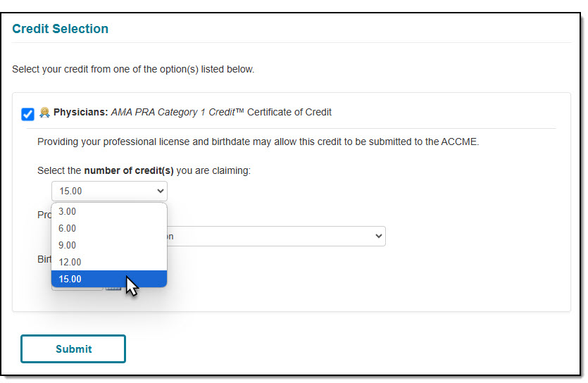Open the 15.00 credits combo box
This screenshot has width=588, height=383.
[x=109, y=191]
